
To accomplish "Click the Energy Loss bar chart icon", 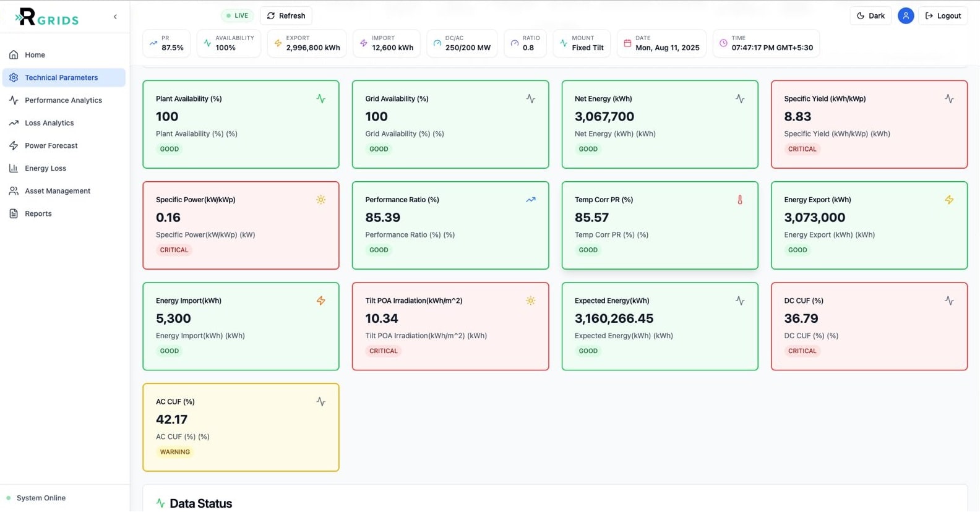I will [x=14, y=168].
